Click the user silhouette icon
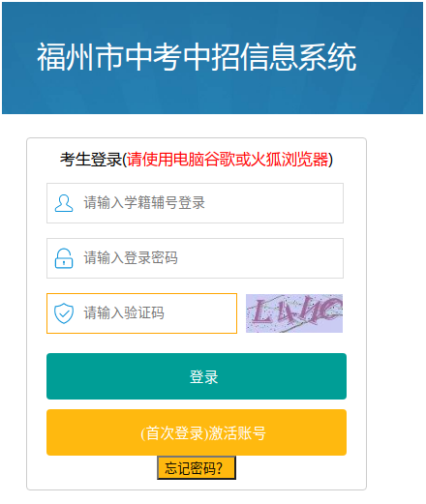Image resolution: width=426 pixels, height=504 pixels. pyautogui.click(x=64, y=203)
